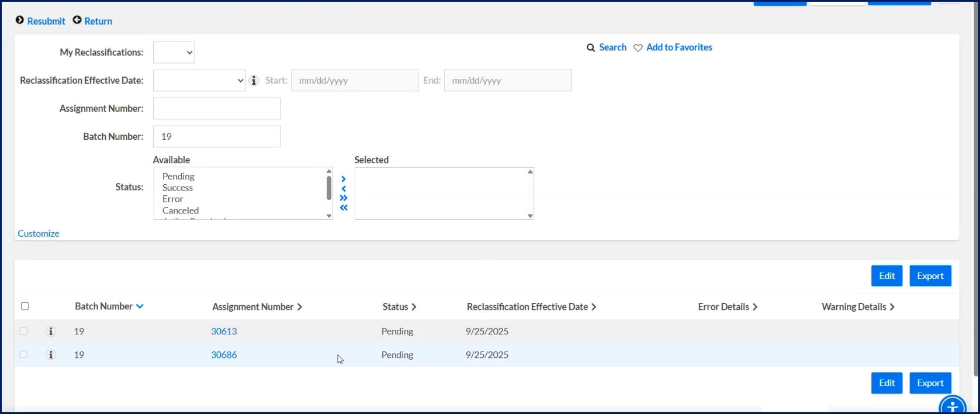Toggle the select-all checkbox in table header
The image size is (980, 414).
[x=25, y=306]
